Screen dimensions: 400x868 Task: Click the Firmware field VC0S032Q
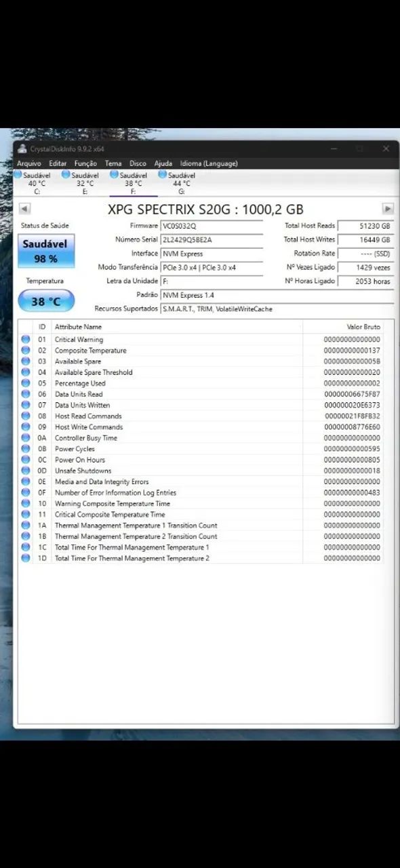tap(212, 226)
